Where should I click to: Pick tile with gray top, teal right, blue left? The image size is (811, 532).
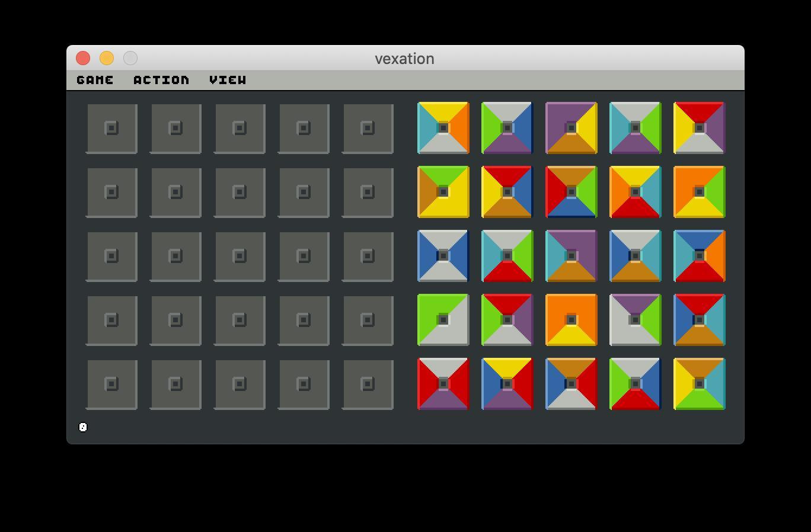click(636, 256)
